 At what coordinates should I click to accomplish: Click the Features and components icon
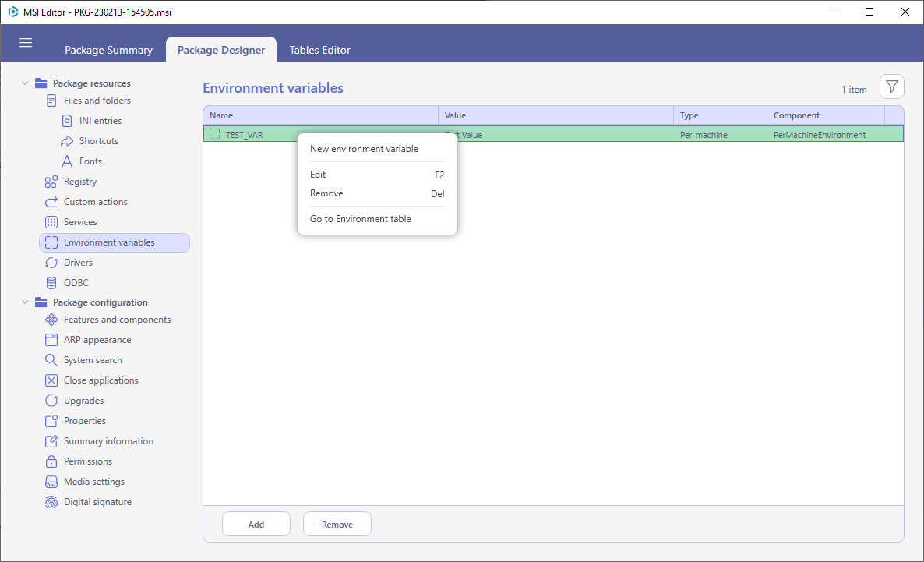click(51, 320)
